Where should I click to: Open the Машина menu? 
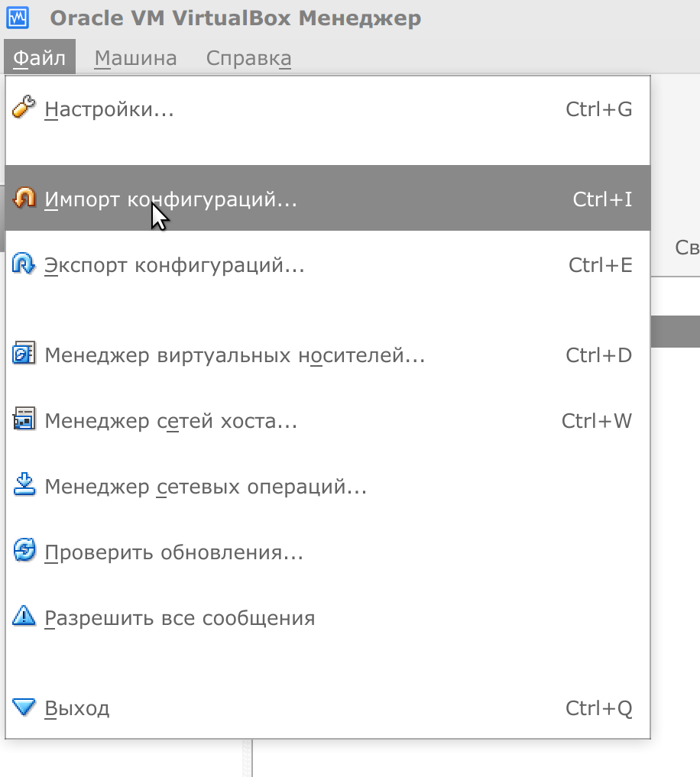(x=135, y=58)
